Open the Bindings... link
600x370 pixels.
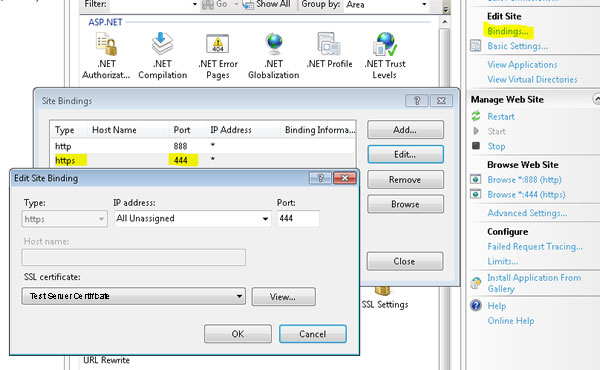(x=508, y=31)
